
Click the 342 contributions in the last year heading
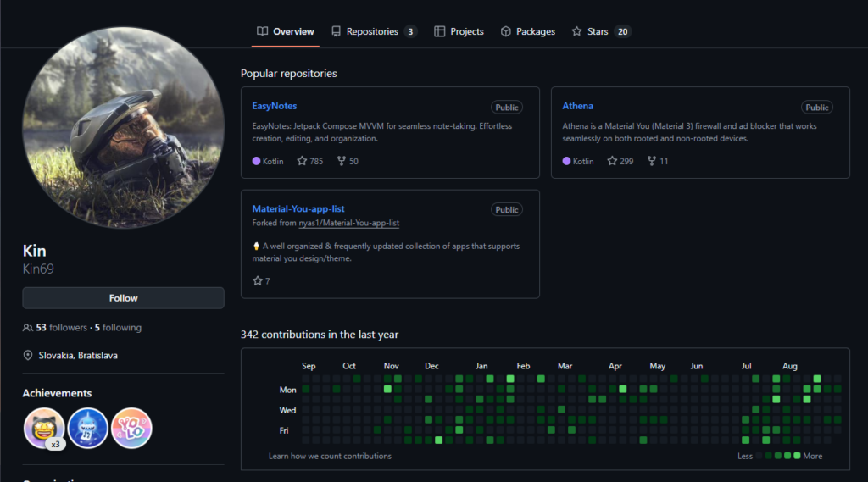coord(320,335)
